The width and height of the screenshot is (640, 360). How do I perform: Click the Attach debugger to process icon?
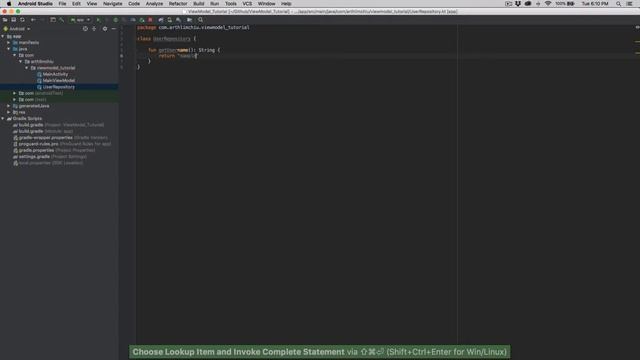point(142,20)
